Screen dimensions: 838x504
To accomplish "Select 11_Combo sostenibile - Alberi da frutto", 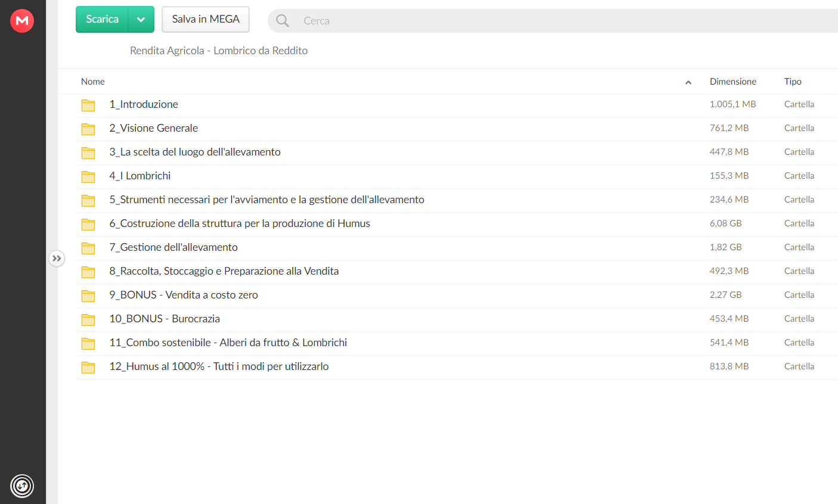I will click(228, 343).
